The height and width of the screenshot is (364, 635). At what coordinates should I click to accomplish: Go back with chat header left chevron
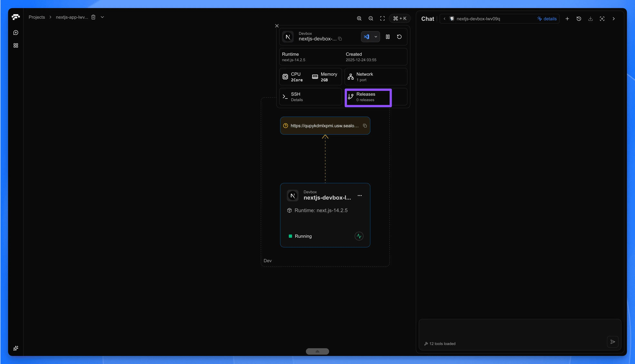445,19
